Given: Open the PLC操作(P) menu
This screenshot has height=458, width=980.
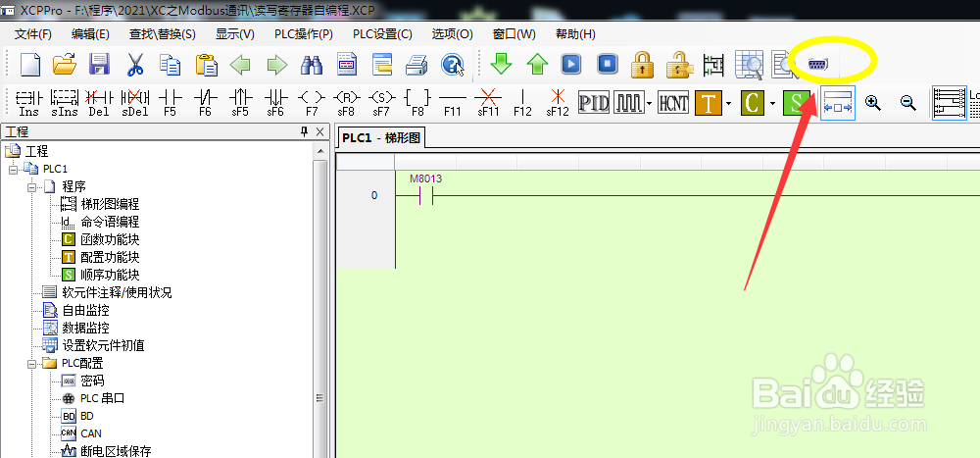Looking at the screenshot, I should [303, 34].
